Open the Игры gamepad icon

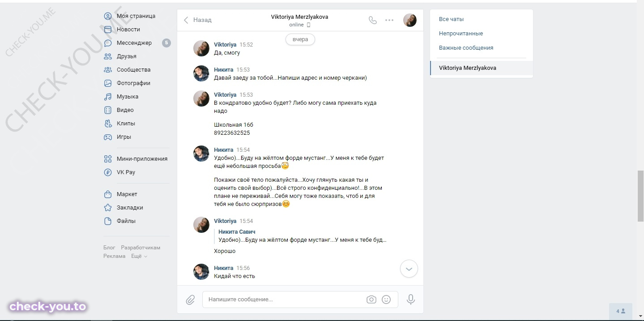[108, 137]
